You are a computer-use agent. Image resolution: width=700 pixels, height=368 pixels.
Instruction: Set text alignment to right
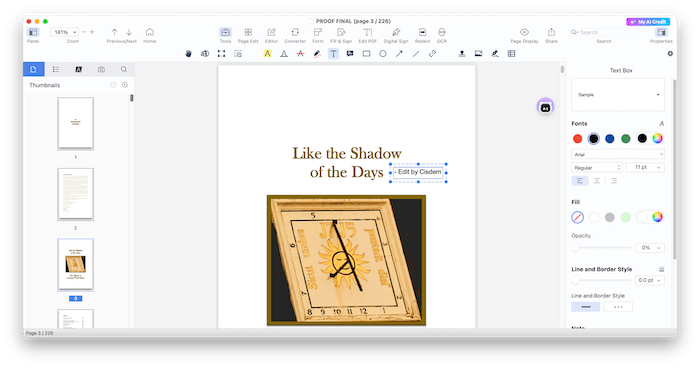[614, 181]
